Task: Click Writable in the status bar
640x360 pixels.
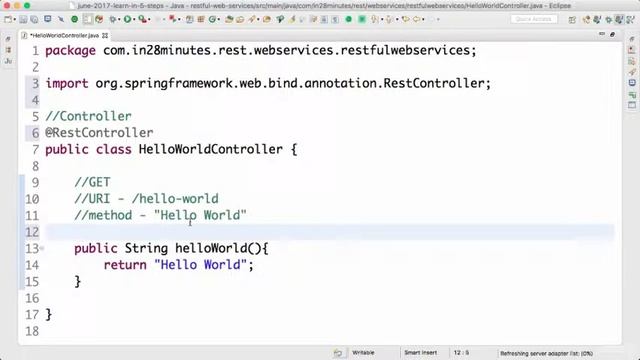Action: 363,353
